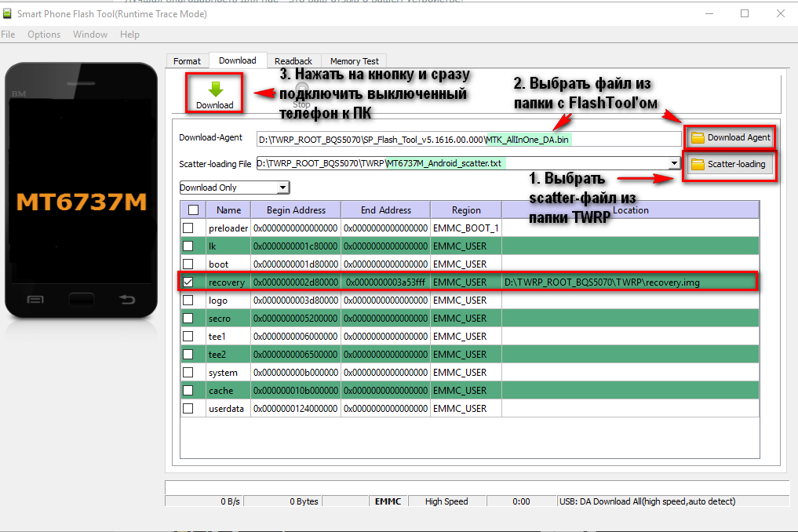This screenshot has width=798, height=532.
Task: Expand the Scatter-loading File path dropdown
Action: pyautogui.click(x=673, y=163)
